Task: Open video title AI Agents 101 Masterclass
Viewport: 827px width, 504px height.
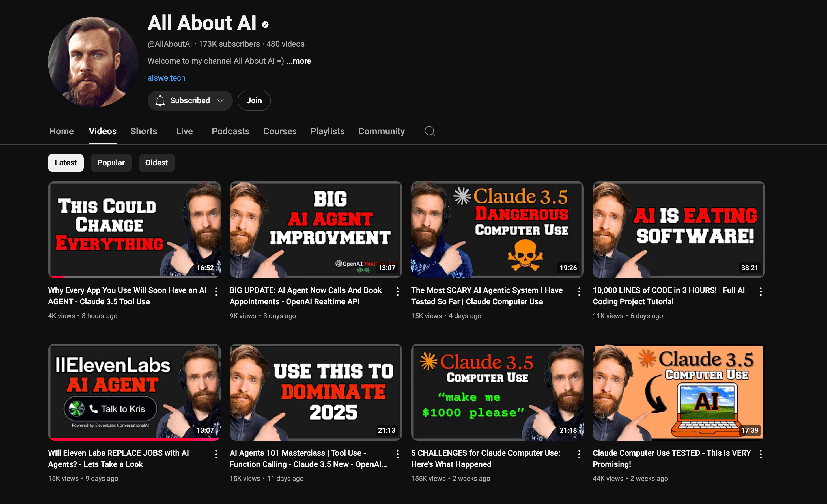Action: click(309, 459)
